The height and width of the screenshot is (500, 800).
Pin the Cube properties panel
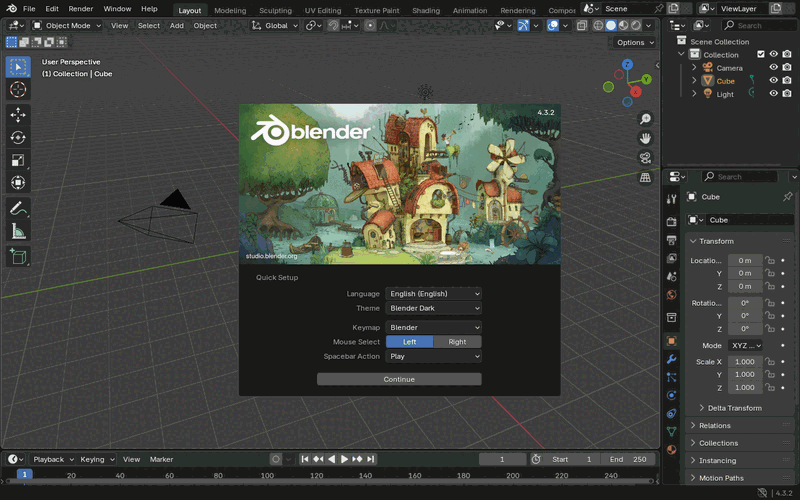[787, 196]
